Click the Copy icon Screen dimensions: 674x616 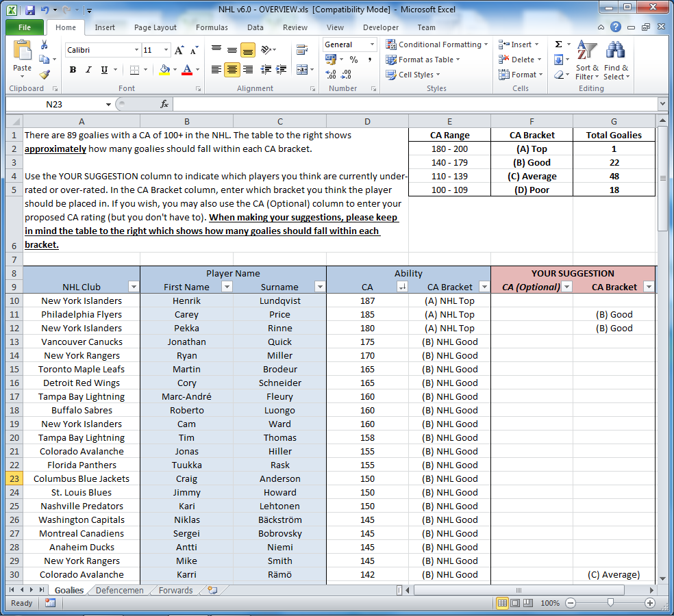coord(45,59)
